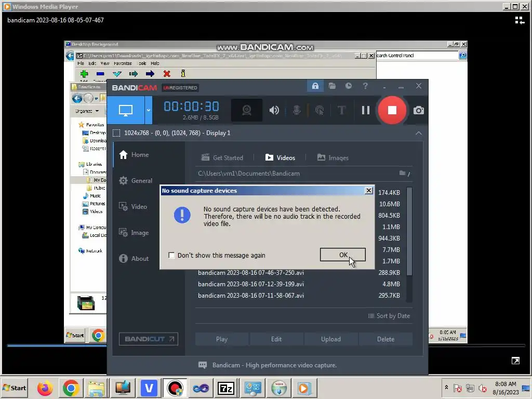This screenshot has width=532, height=399.
Task: Toggle the webcam overlay icon
Action: (247, 110)
